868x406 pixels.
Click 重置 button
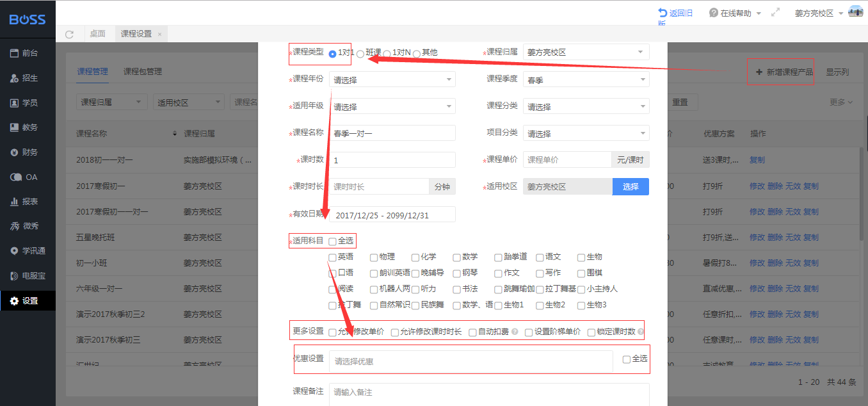tap(680, 102)
